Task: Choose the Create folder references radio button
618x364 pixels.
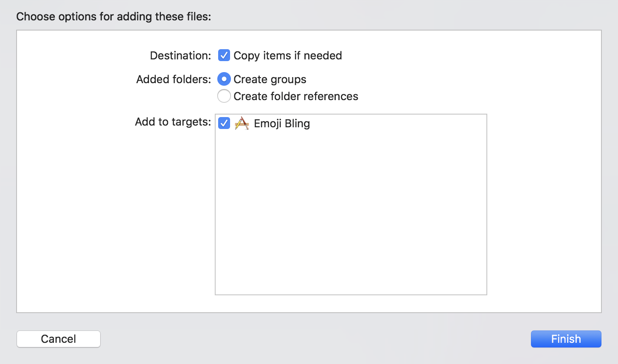Action: tap(224, 96)
